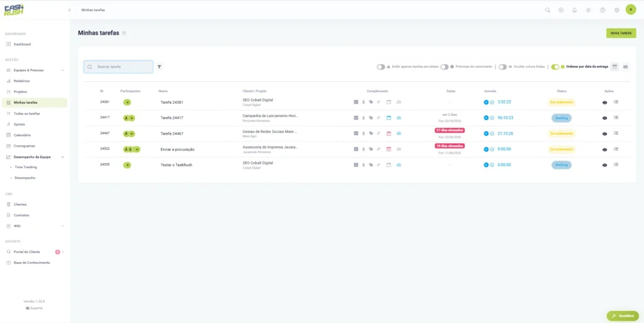
Task: Click the '27 dias atrasados' badge
Action: (450, 130)
